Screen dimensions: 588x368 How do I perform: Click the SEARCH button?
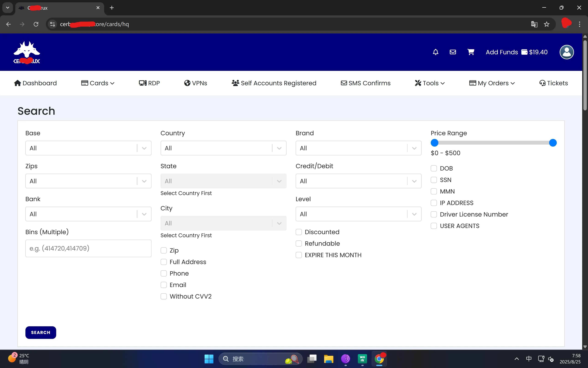pyautogui.click(x=41, y=332)
